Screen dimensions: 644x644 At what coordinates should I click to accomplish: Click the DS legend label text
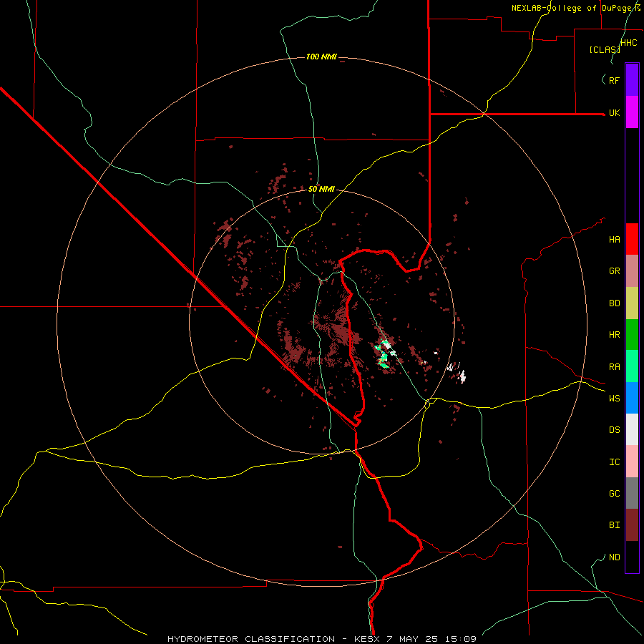pos(614,430)
